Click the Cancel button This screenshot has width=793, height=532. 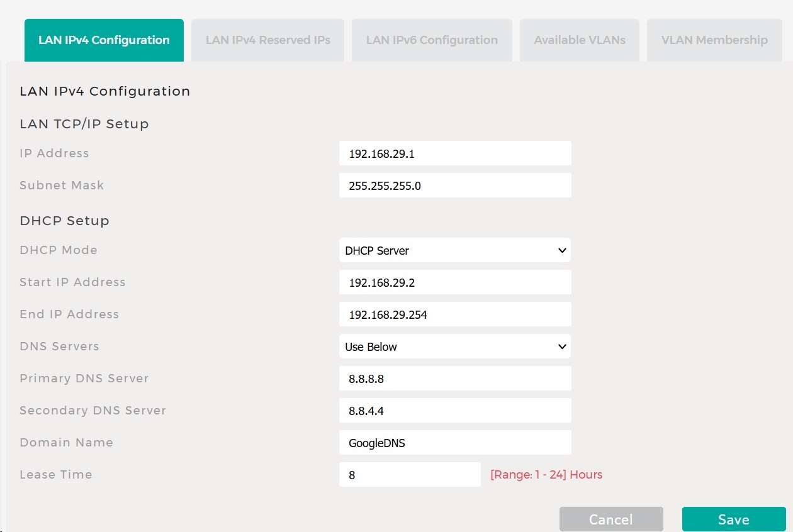(611, 519)
